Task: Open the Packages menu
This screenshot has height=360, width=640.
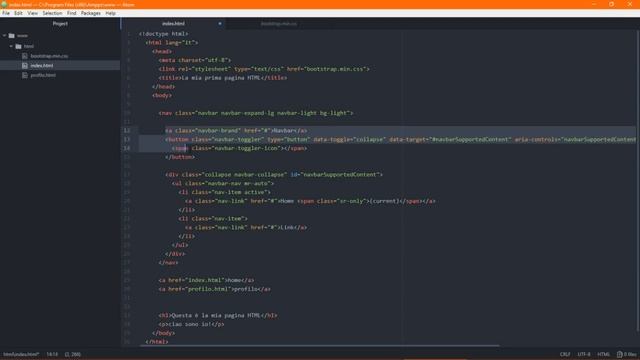Action: (91, 13)
